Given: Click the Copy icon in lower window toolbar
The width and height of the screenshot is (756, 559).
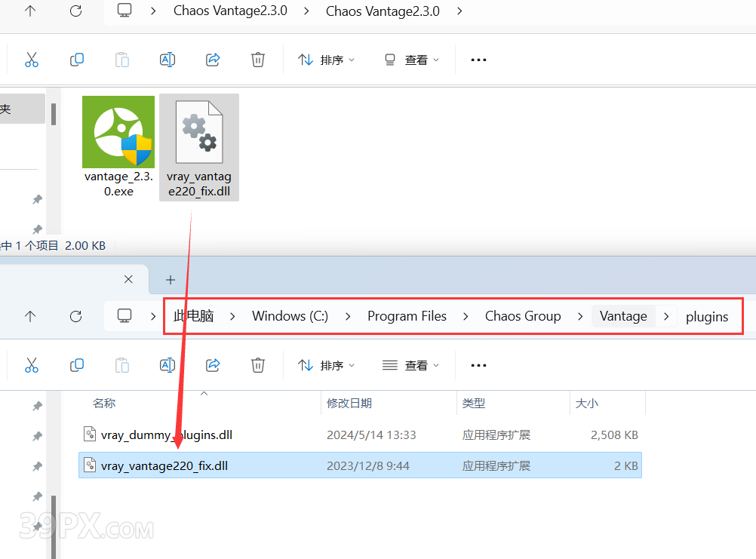Looking at the screenshot, I should [x=77, y=365].
